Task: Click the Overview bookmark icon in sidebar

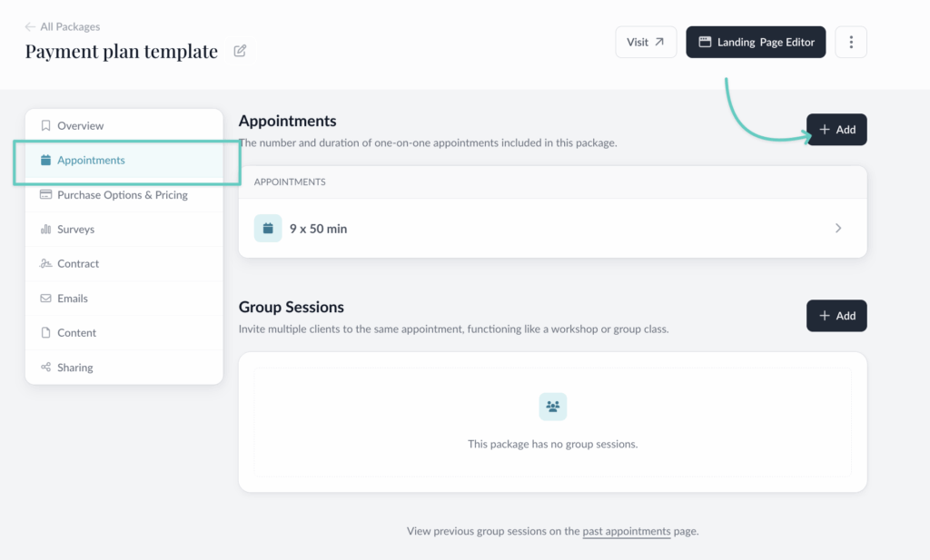Action: click(45, 126)
